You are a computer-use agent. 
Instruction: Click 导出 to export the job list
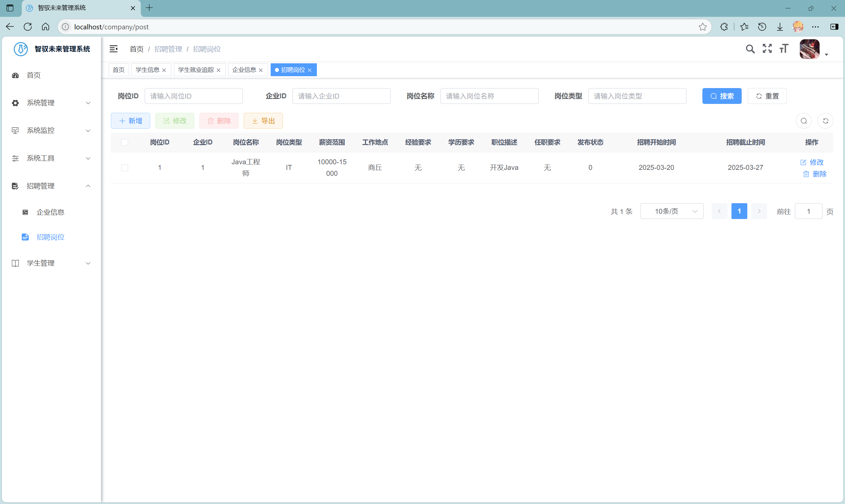tap(263, 121)
